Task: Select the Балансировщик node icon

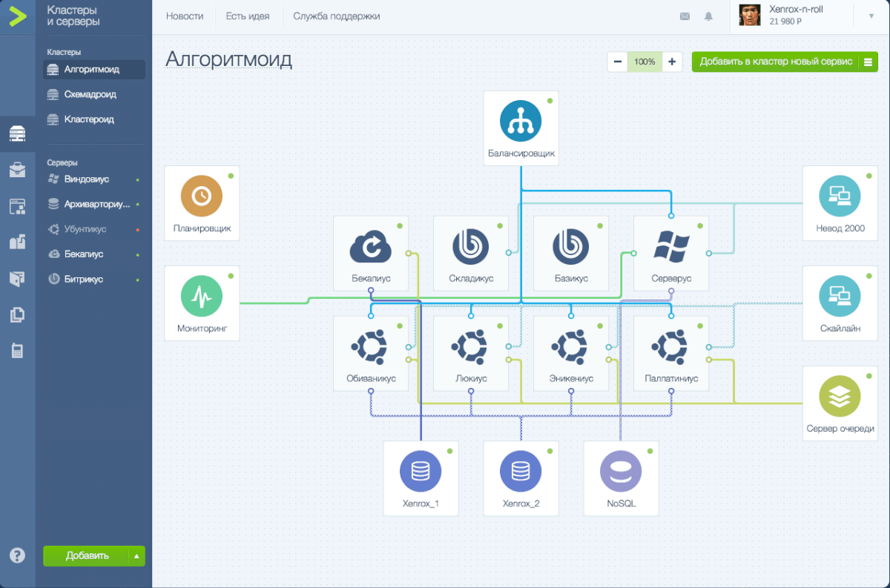Action: 521,119
